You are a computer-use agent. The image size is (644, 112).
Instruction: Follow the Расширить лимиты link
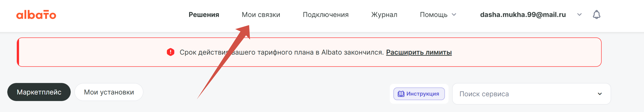[x=419, y=52]
